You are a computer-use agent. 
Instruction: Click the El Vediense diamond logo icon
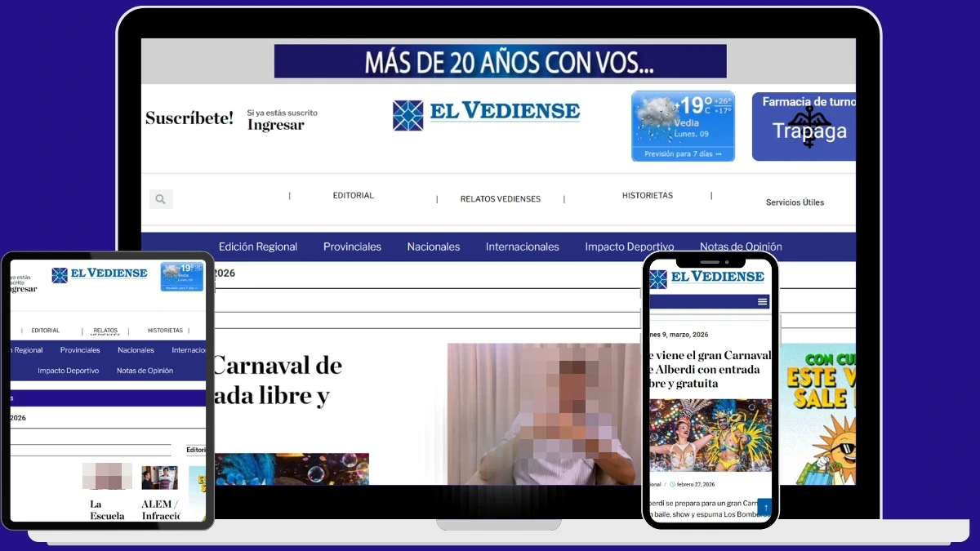click(x=407, y=113)
